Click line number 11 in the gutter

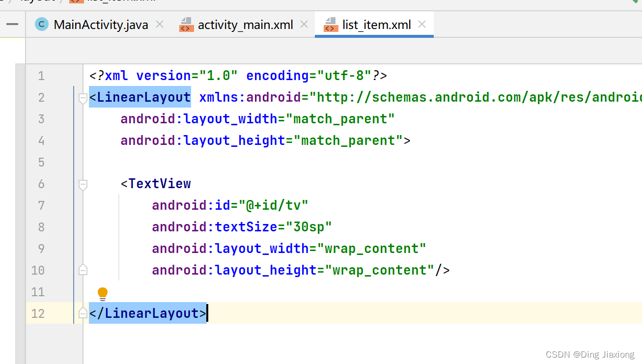point(38,292)
